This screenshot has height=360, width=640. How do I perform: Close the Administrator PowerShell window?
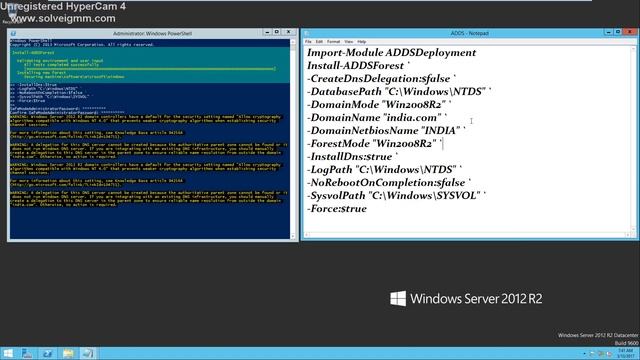click(x=289, y=32)
